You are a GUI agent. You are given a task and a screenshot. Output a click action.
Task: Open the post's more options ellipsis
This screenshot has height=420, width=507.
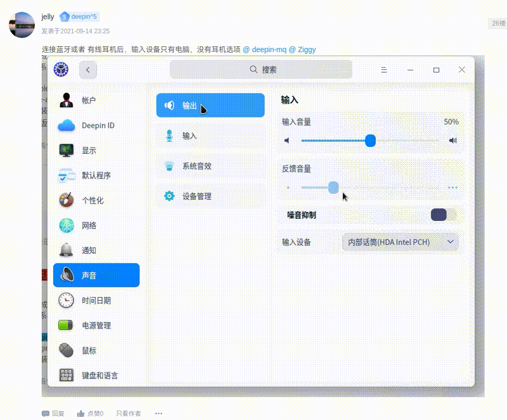coord(159,414)
